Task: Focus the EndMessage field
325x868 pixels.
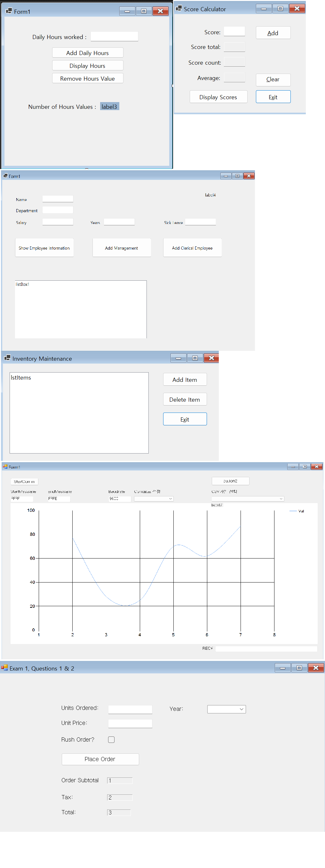Action: point(59,499)
